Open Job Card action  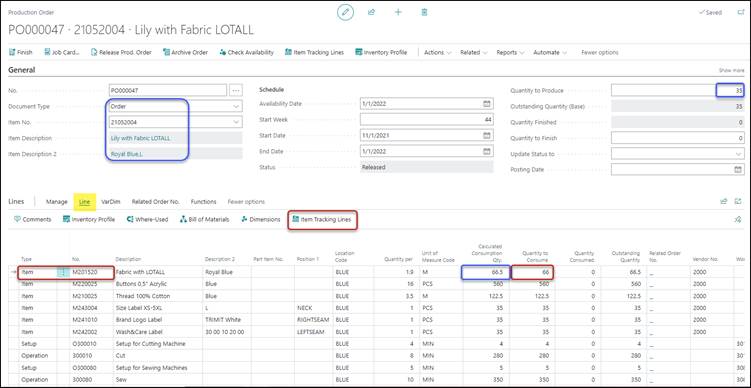(x=62, y=52)
